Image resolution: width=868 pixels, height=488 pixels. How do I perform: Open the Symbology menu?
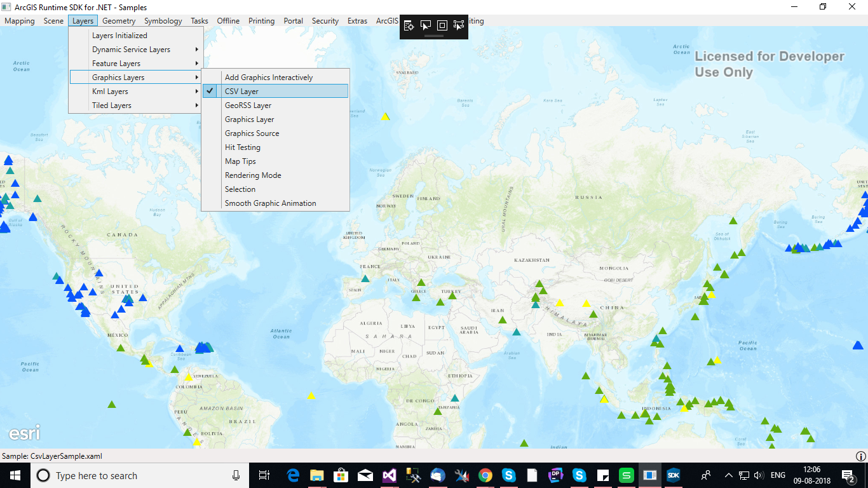click(x=163, y=21)
